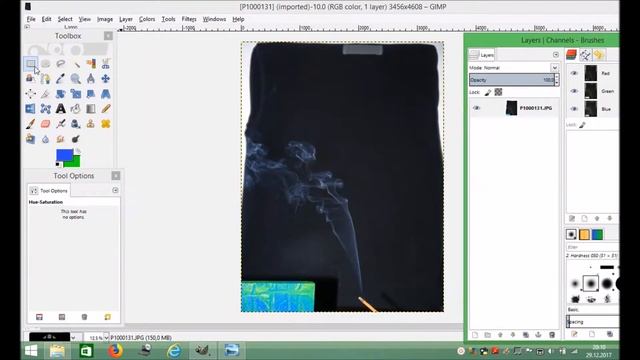640x360 pixels.
Task: Switch to the Channels tab icon
Action: coord(571,55)
